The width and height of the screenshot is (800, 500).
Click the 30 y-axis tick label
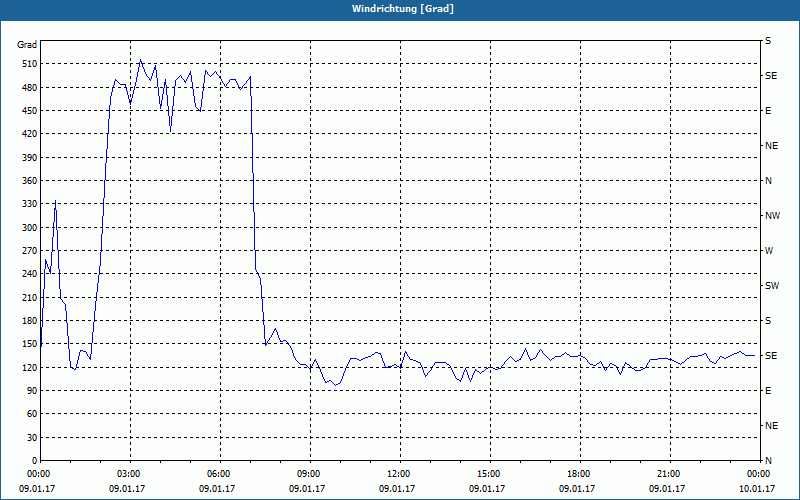32,438
